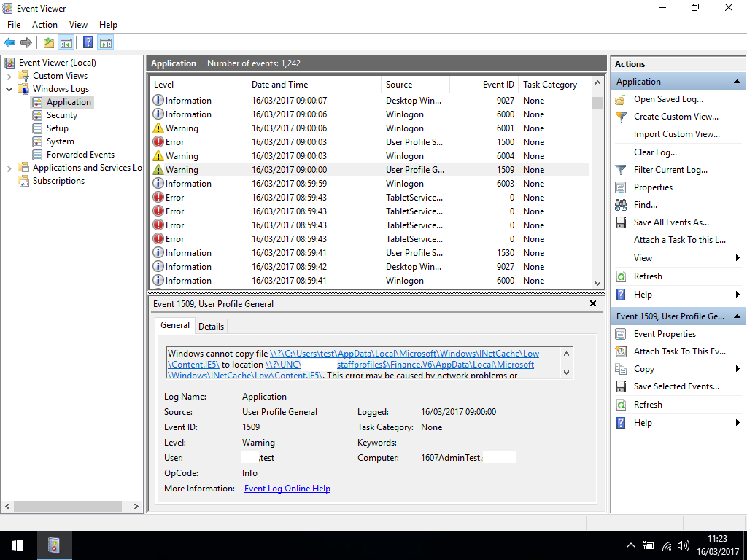Image resolution: width=747 pixels, height=560 pixels.
Task: Toggle Show/Hide Console Tree on the toolbar
Action: coord(66,42)
